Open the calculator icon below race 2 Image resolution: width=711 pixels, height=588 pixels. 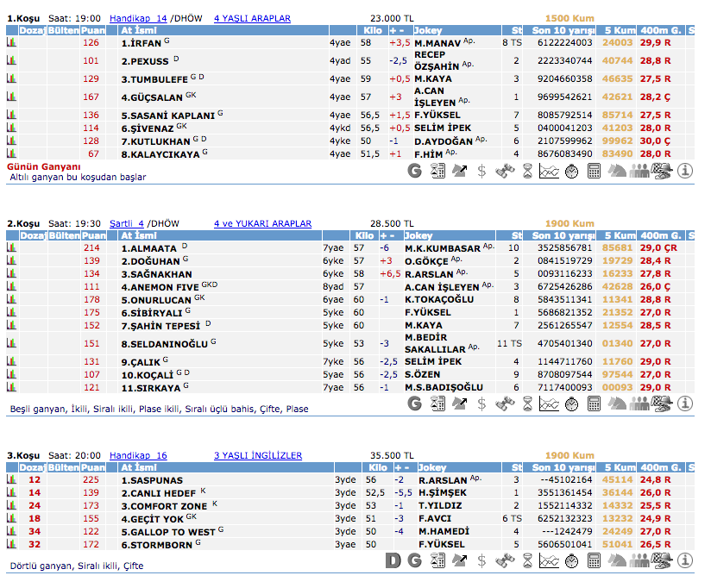pyautogui.click(x=595, y=403)
